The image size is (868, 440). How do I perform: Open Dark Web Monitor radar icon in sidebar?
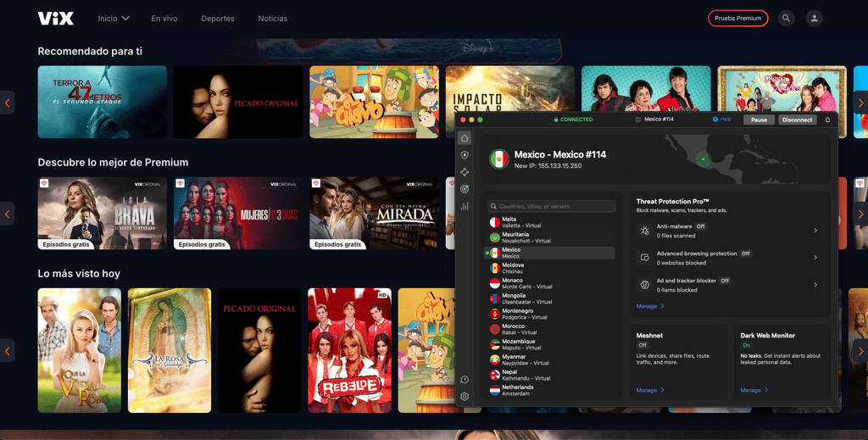(x=465, y=189)
